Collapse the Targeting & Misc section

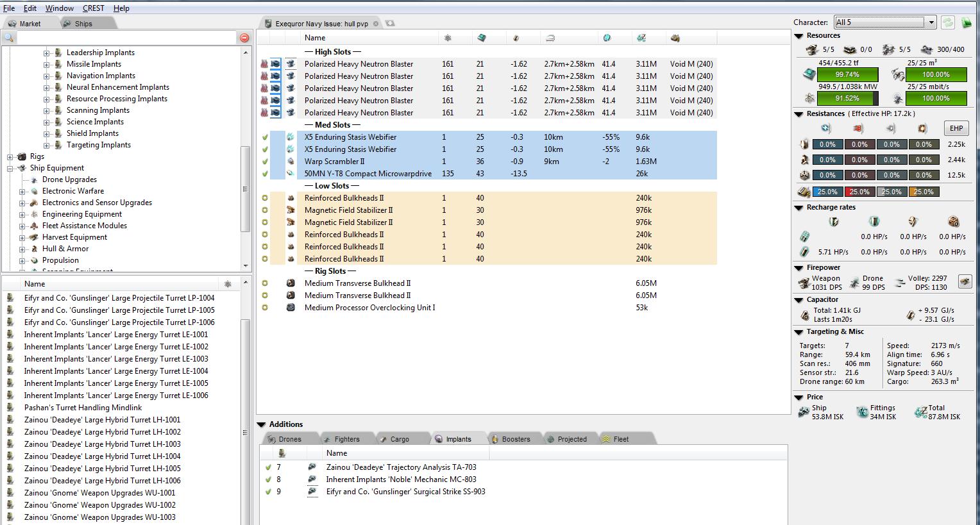[x=799, y=332]
